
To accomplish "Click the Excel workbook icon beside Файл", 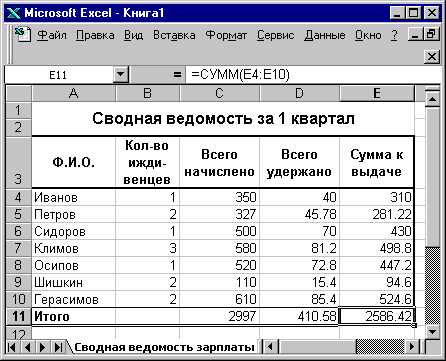I will click(23, 35).
